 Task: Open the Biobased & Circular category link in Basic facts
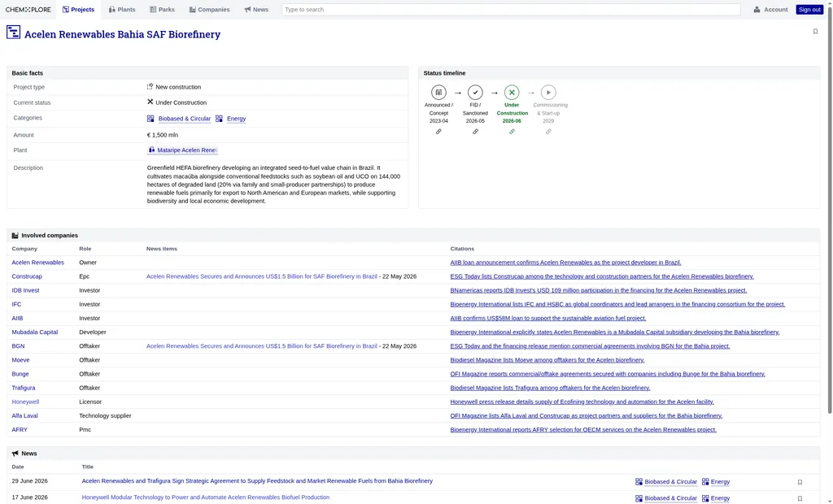pos(185,119)
